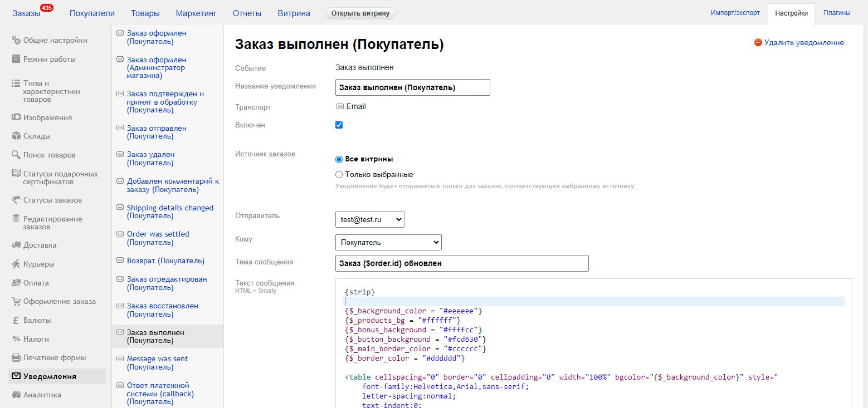The height and width of the screenshot is (408, 868).
Task: Select the Только выбранные radio button
Action: point(339,174)
